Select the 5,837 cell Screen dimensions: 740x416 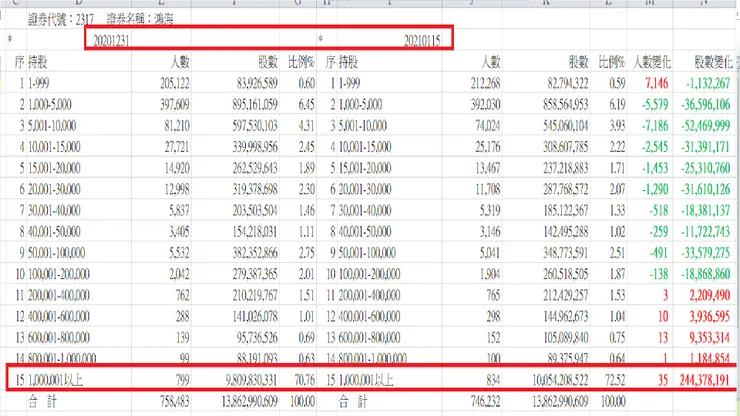pyautogui.click(x=179, y=211)
